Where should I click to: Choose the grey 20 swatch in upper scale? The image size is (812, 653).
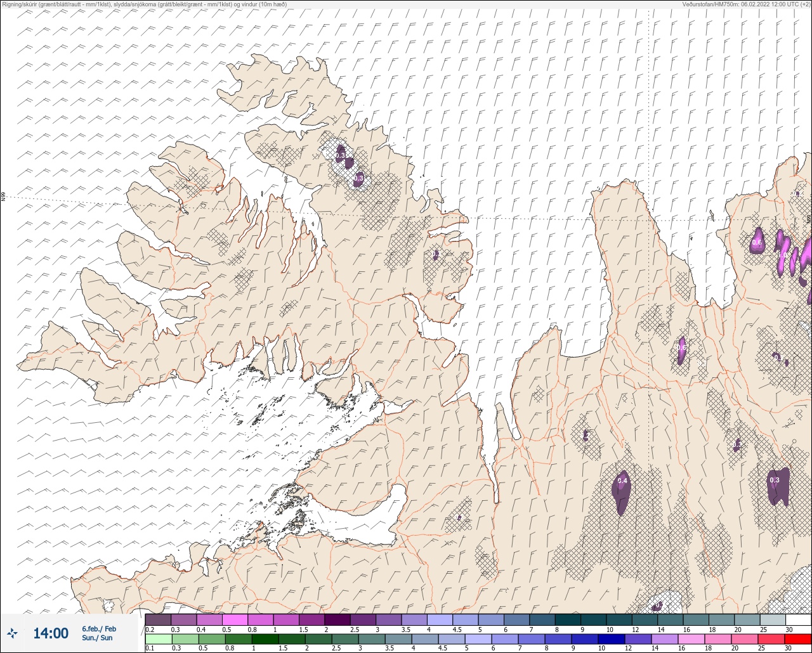click(747, 619)
